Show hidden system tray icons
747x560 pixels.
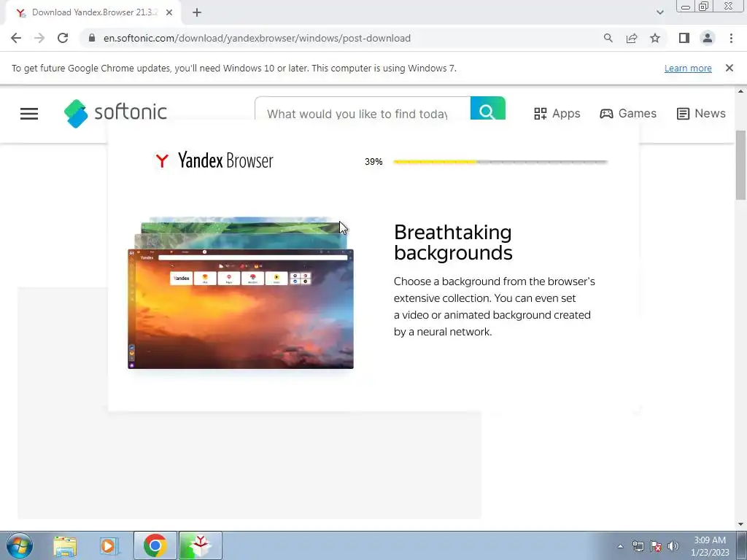(x=620, y=546)
